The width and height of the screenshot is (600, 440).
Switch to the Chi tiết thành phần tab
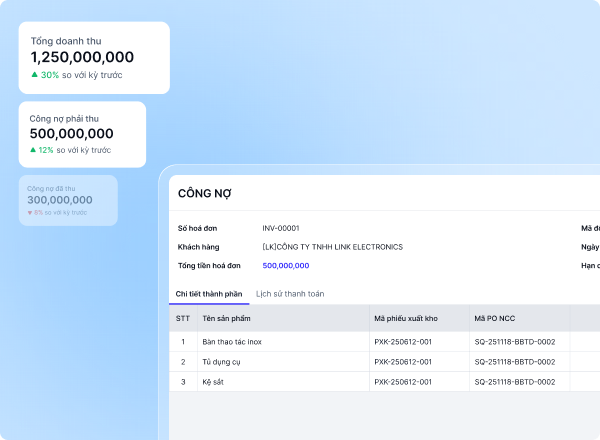point(209,294)
